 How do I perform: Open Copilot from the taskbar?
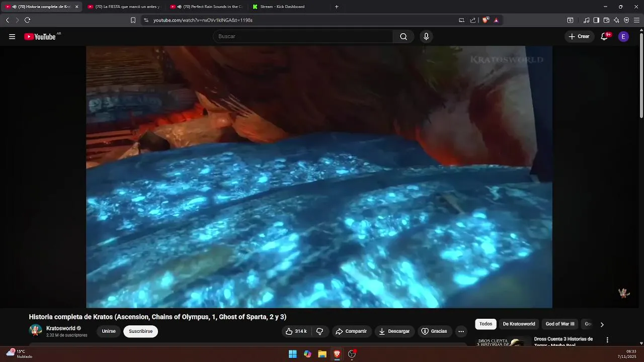[x=307, y=354]
